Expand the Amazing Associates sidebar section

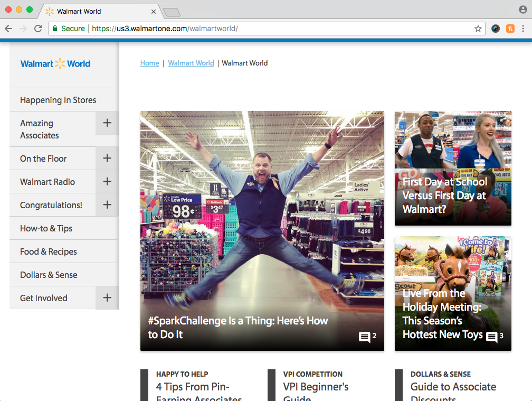(107, 123)
